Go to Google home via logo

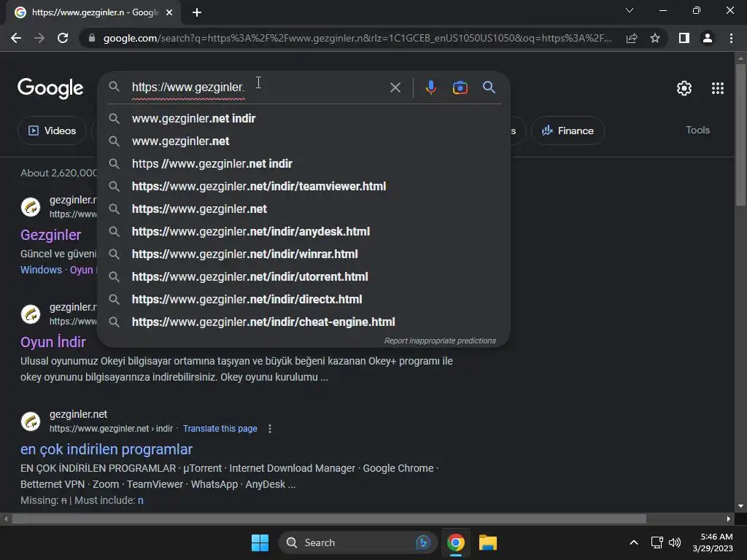click(50, 88)
